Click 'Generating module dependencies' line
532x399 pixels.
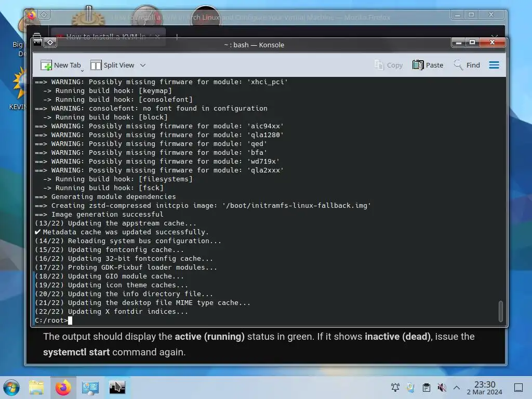click(x=105, y=197)
